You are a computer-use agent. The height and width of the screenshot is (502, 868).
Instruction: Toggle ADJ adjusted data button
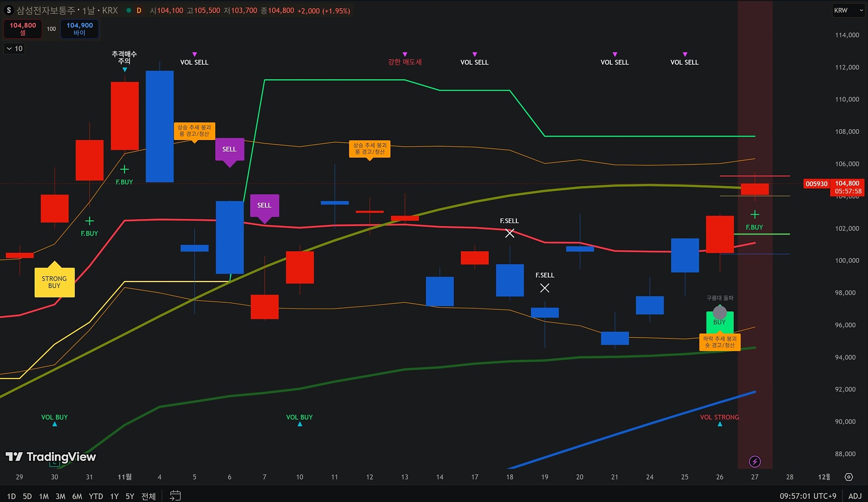(854, 496)
